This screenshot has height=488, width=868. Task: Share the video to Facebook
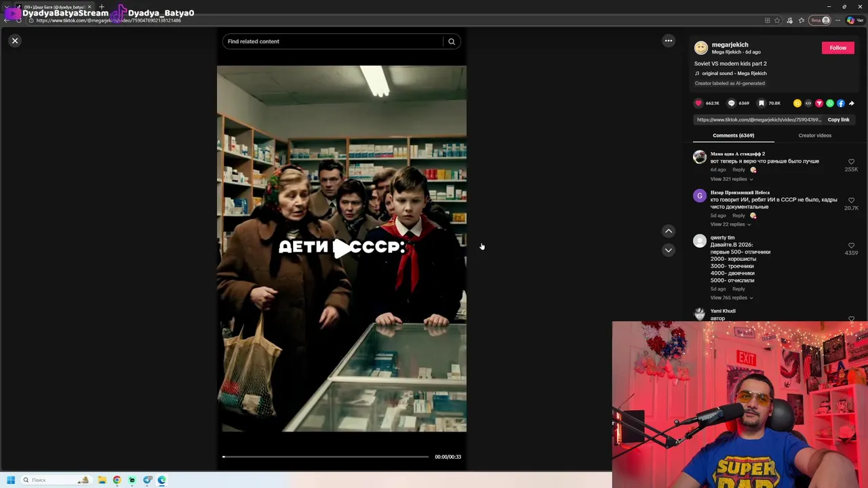841,103
